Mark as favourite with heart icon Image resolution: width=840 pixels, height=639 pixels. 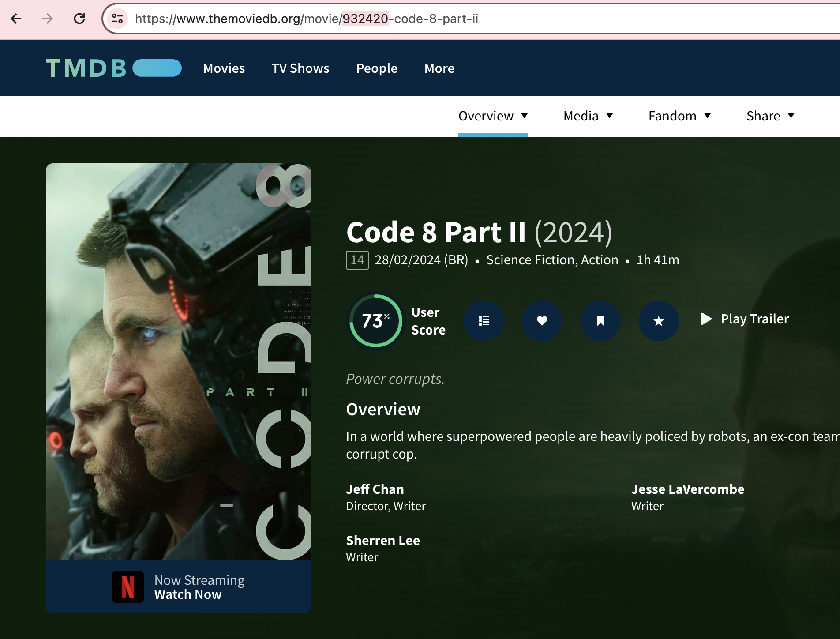[x=542, y=321]
